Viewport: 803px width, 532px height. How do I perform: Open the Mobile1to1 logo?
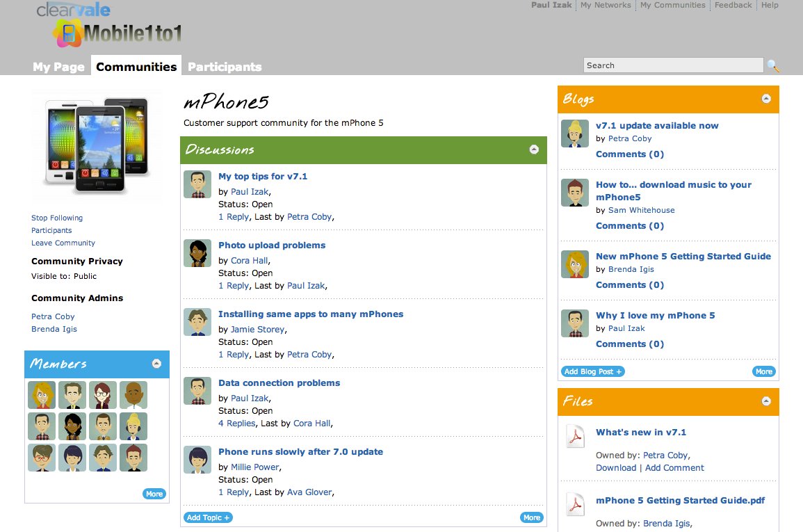(117, 33)
